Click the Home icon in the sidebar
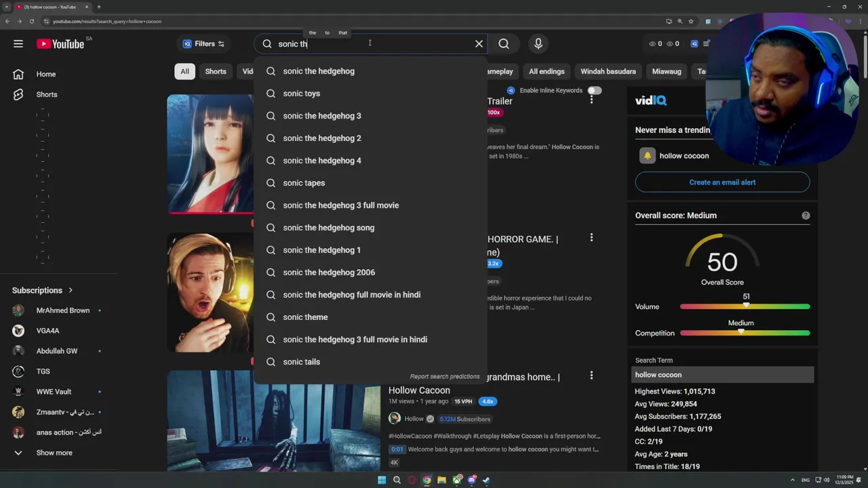Screen dimensions: 868x488 (18, 75)
